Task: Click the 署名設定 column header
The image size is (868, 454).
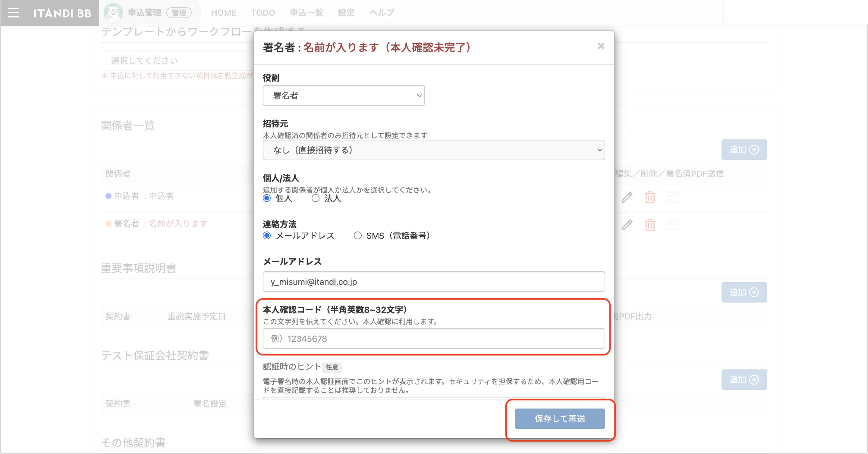Action: tap(210, 404)
